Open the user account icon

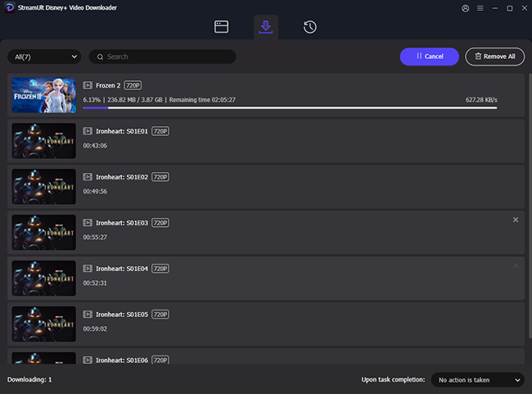coord(466,8)
